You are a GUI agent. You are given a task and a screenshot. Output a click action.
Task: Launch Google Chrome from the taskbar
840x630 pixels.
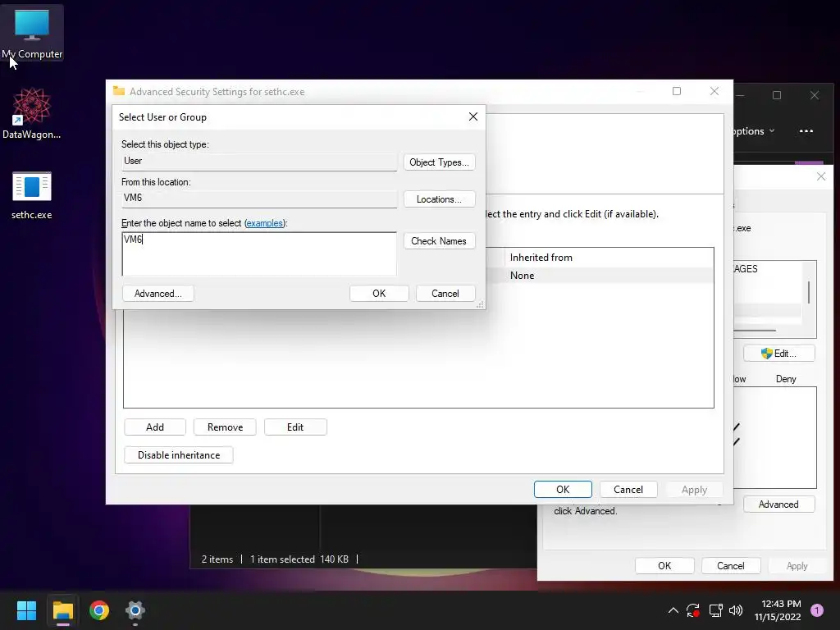click(99, 610)
